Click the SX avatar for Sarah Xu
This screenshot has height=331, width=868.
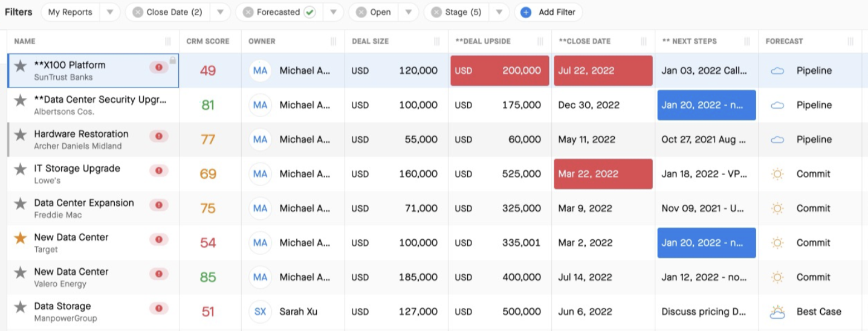261,312
